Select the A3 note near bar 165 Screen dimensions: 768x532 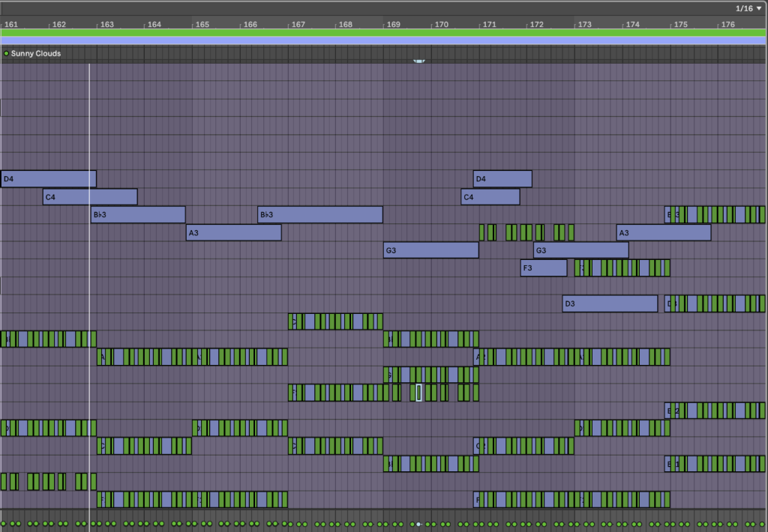point(233,233)
